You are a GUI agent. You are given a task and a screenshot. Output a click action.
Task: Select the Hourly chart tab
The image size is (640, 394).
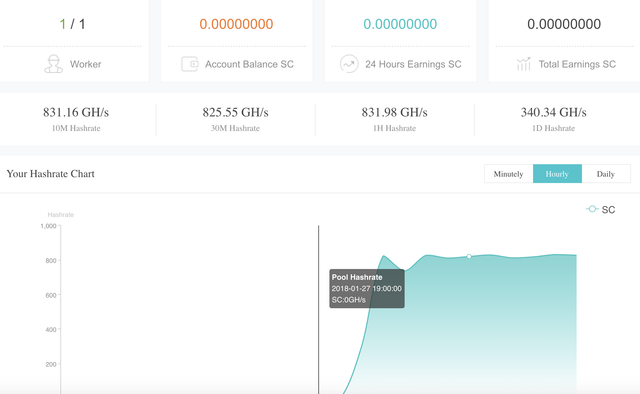pyautogui.click(x=557, y=174)
